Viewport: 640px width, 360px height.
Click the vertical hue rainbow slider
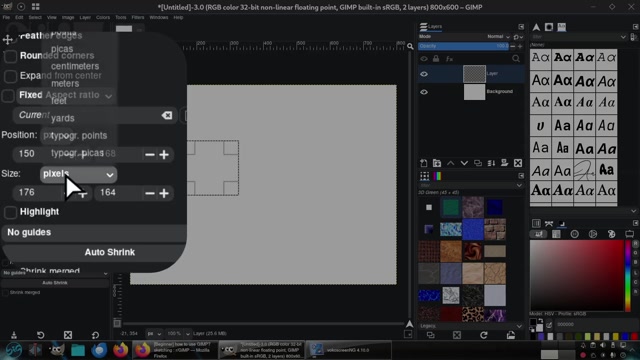(x=628, y=275)
